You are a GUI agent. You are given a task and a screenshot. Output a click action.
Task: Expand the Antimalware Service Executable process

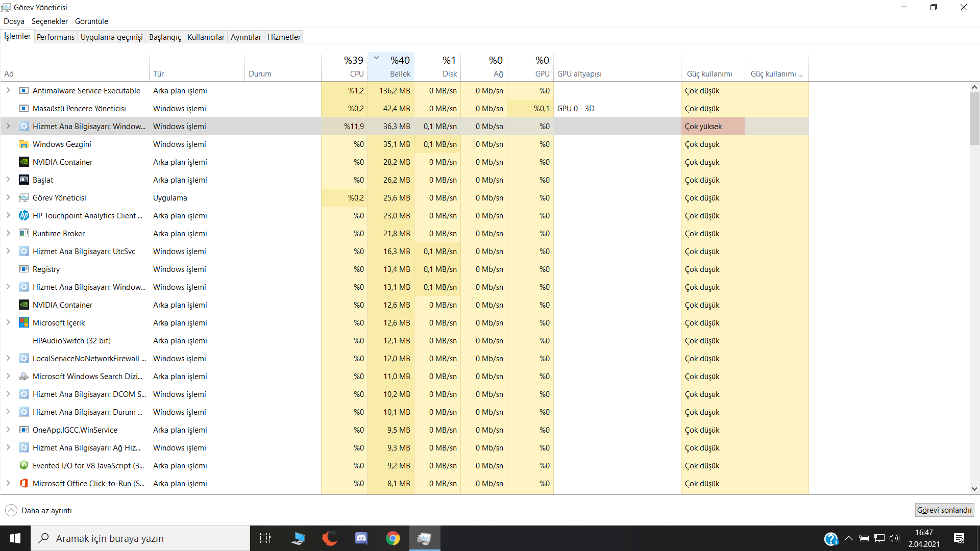[x=8, y=90]
